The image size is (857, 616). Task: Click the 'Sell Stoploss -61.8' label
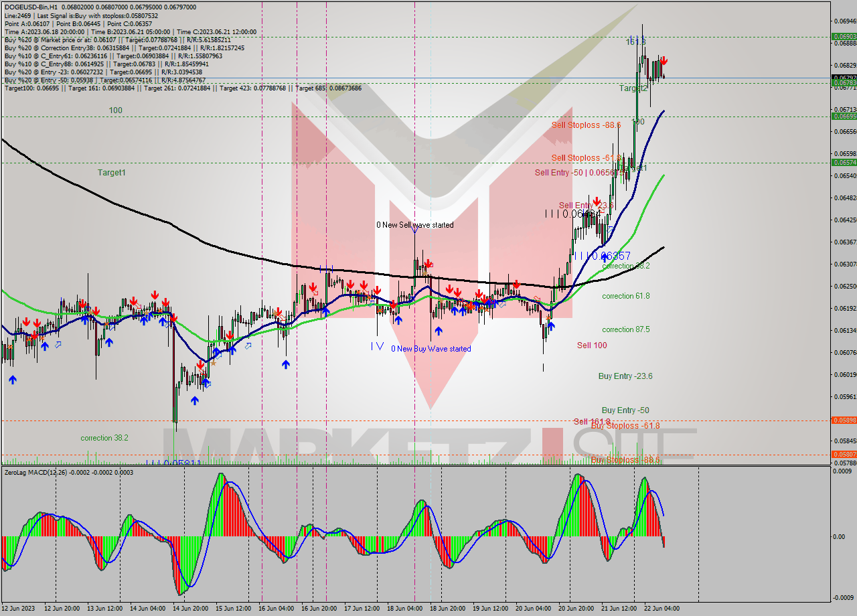coord(586,158)
